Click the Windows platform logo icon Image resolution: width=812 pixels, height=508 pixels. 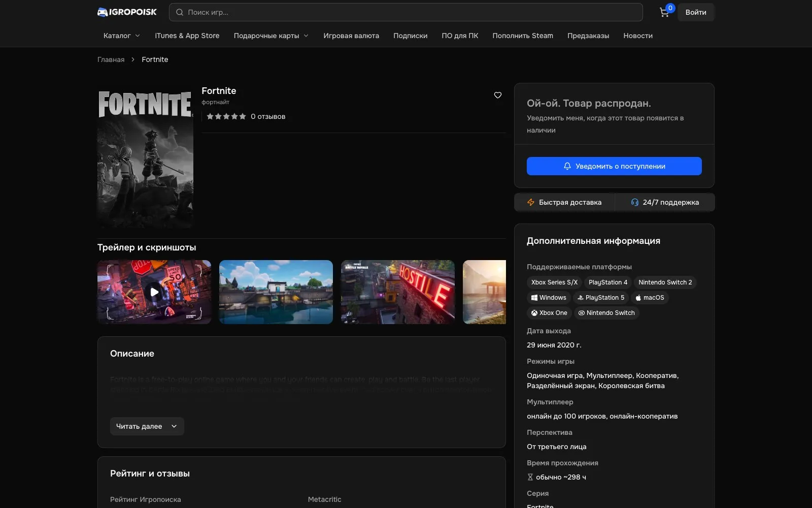(x=534, y=298)
